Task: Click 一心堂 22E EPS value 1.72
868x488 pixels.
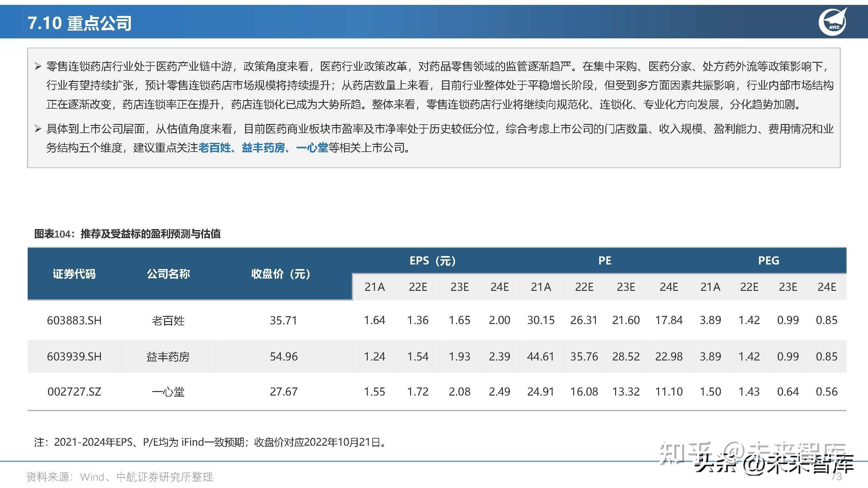Action: [x=418, y=392]
